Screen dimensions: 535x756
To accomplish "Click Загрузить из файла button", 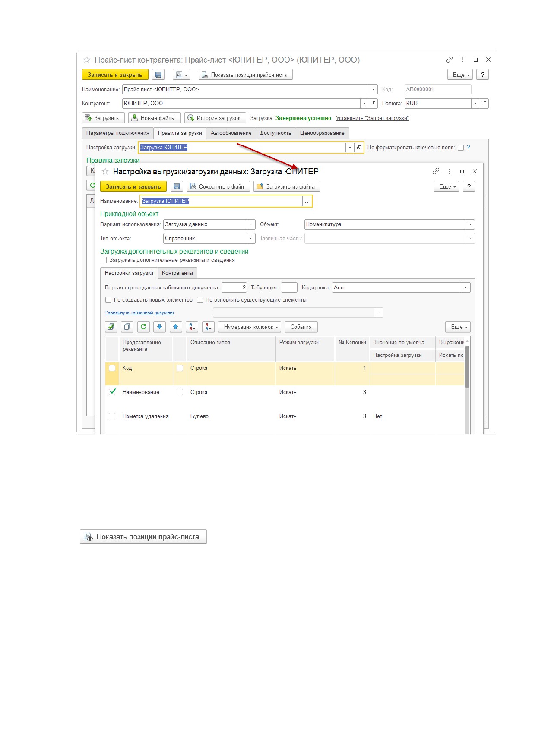I will 287,186.
